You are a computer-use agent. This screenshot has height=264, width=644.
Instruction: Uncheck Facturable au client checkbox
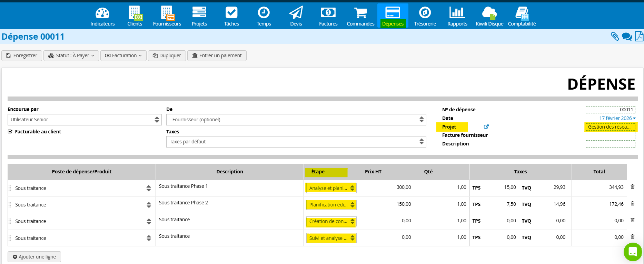pyautogui.click(x=10, y=132)
